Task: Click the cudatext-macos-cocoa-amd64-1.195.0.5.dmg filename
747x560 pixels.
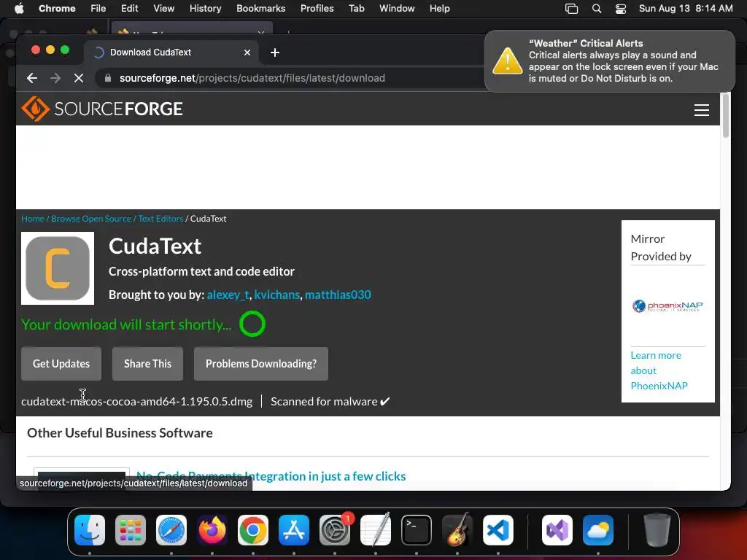Action: coord(136,402)
